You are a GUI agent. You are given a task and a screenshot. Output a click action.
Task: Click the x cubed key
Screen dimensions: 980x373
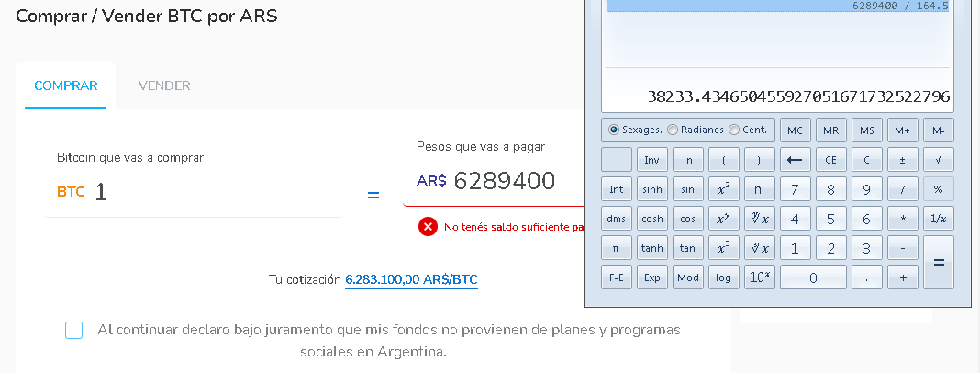[724, 248]
